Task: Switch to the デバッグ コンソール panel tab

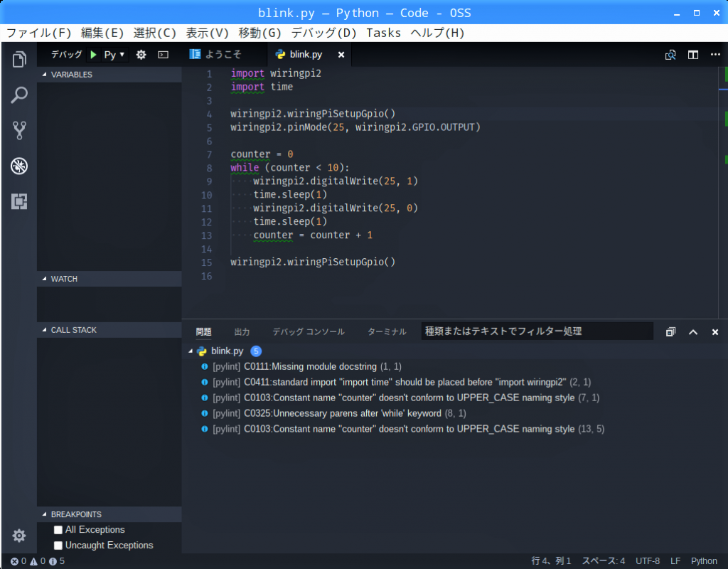Action: point(309,331)
